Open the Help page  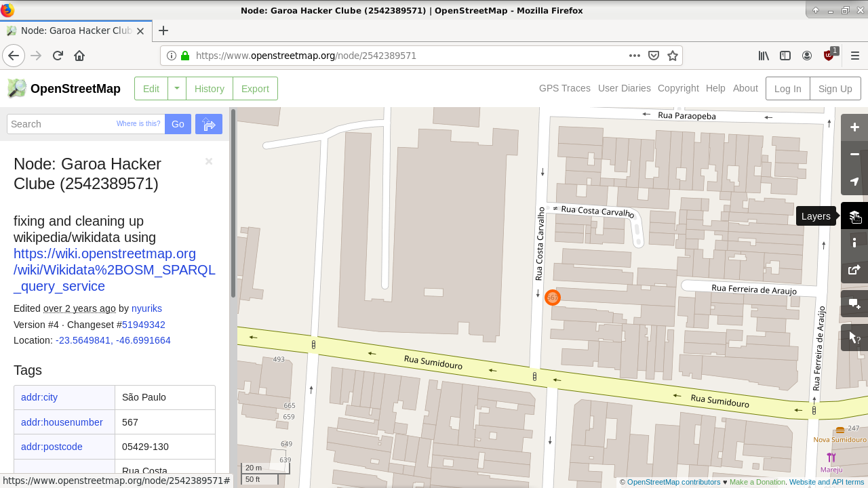click(x=715, y=88)
